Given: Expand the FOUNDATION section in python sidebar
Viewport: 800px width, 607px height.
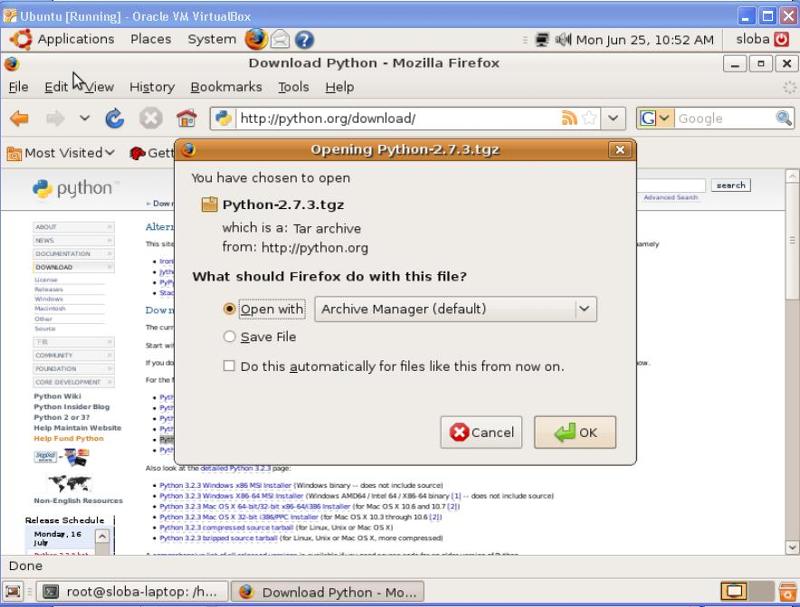Looking at the screenshot, I should (73, 368).
